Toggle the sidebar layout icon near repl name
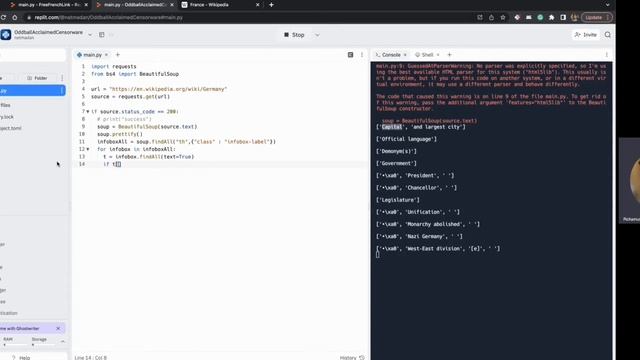This screenshot has height=360, width=640. [102, 35]
